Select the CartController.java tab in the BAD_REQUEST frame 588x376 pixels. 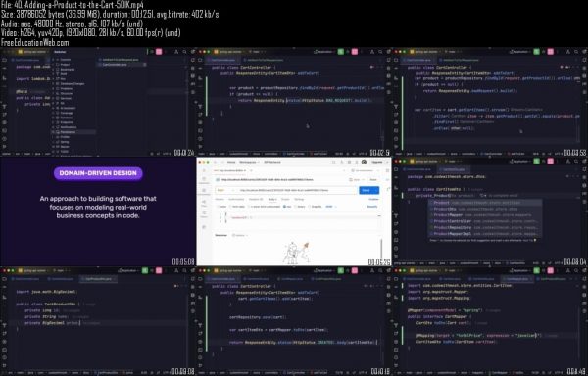point(222,60)
